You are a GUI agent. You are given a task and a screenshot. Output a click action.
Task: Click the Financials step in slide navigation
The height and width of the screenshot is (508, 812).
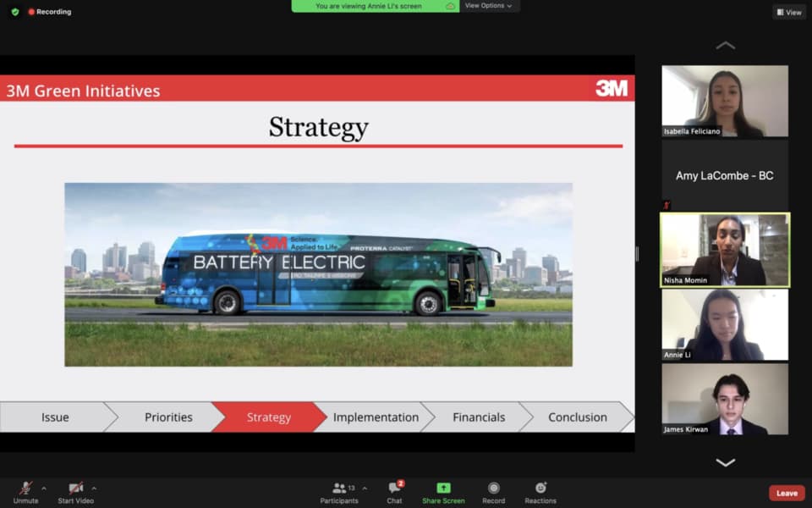[x=479, y=417]
